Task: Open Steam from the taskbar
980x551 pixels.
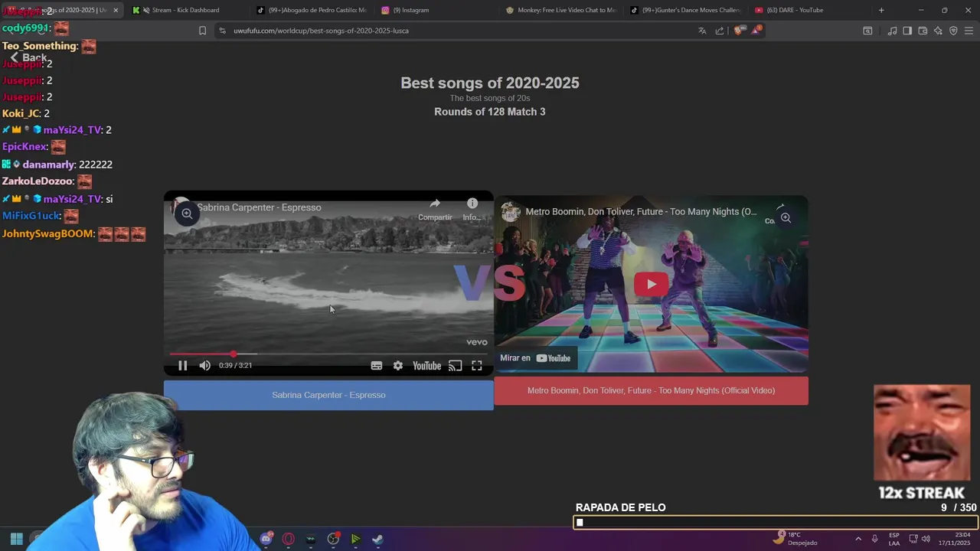Action: (x=377, y=539)
